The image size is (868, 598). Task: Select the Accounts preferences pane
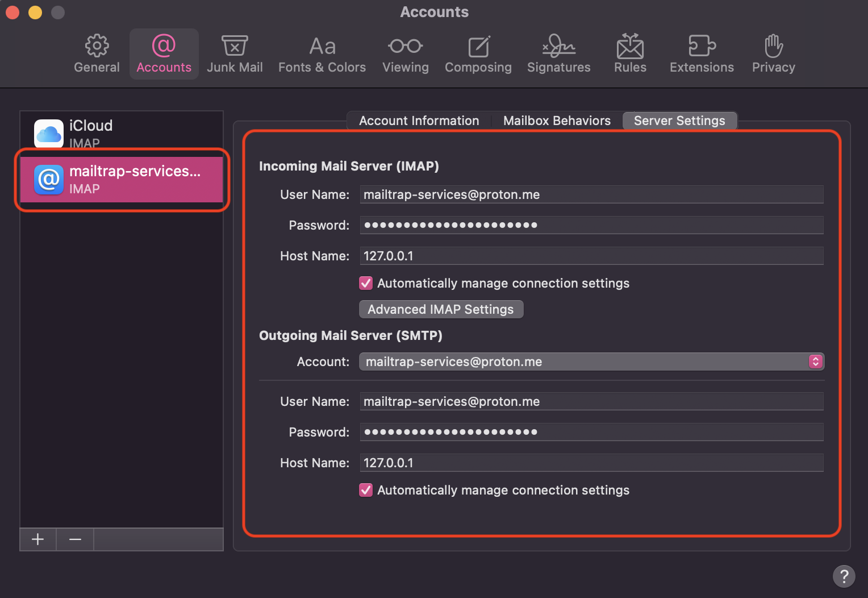pos(164,54)
